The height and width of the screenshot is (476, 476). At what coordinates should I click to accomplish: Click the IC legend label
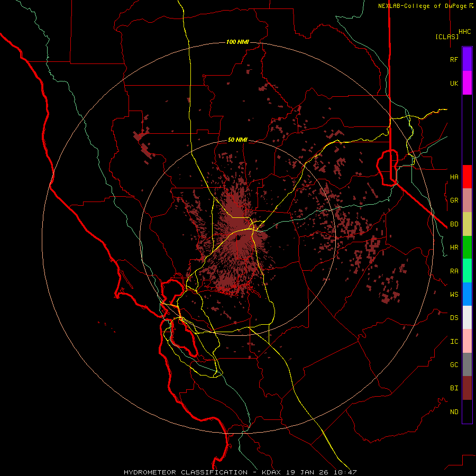coord(454,341)
